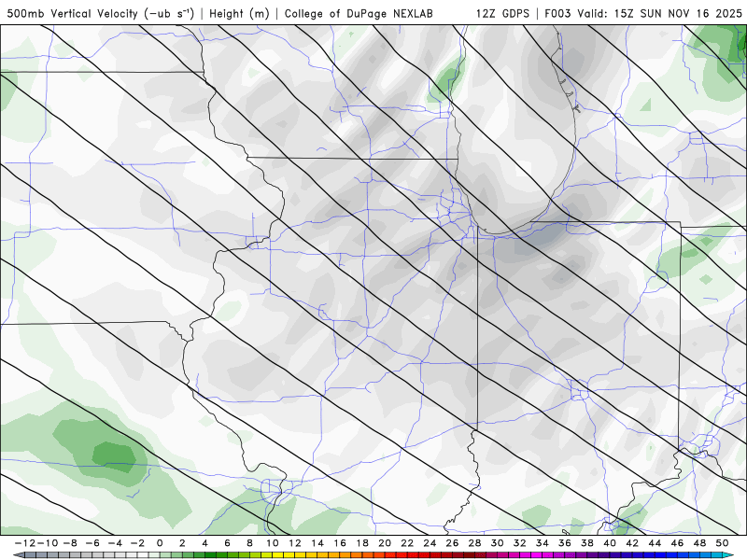Click the '40' color scale label
The width and height of the screenshot is (747, 560).
610,543
